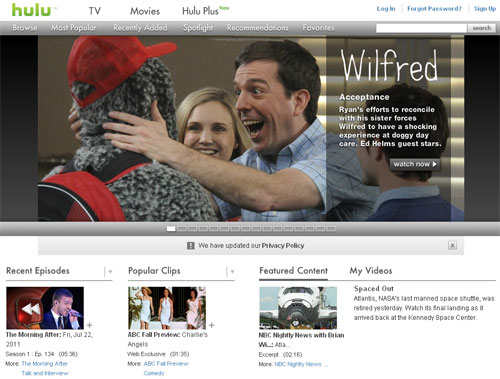Dismiss the Privacy Policy notice

[x=452, y=245]
